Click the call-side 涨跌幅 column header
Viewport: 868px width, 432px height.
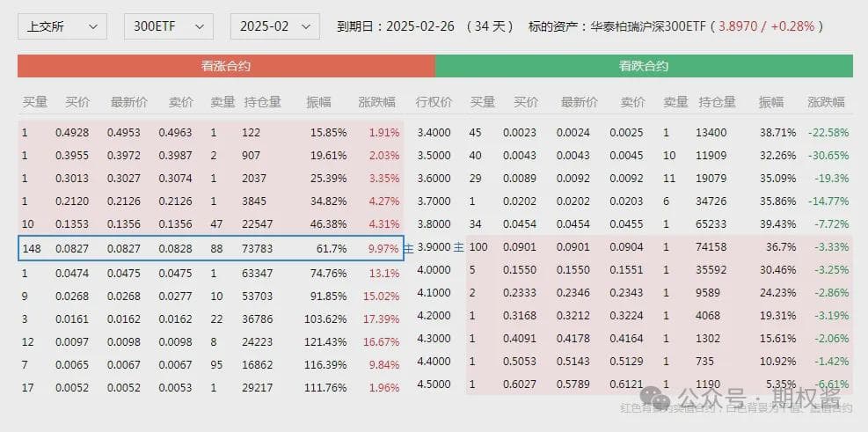click(377, 102)
